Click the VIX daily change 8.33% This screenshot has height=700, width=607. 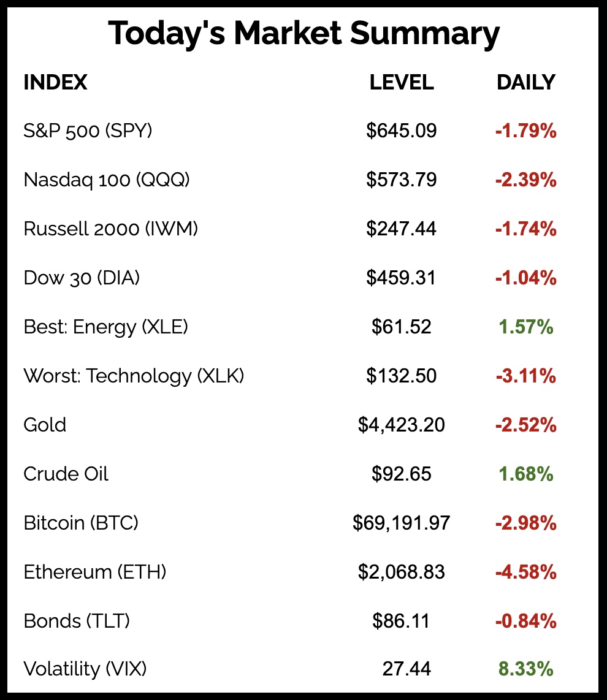525,669
